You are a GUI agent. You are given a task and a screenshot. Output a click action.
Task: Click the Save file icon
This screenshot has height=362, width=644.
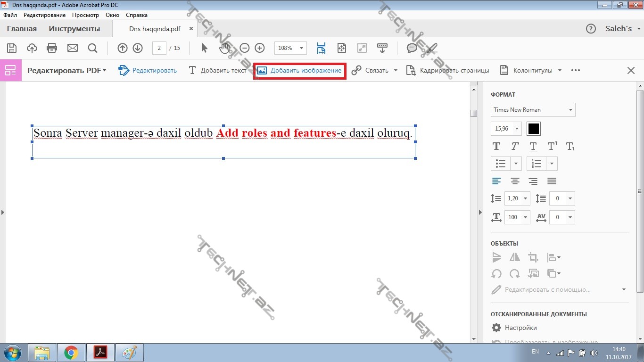click(x=12, y=48)
